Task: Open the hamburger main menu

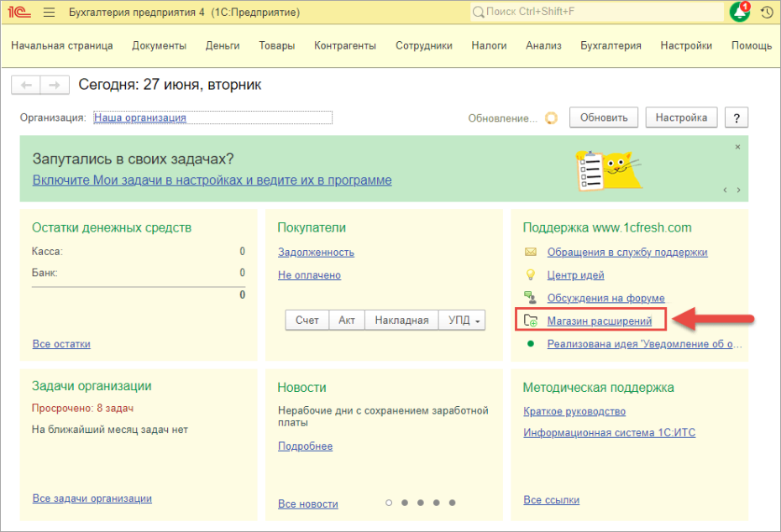Action: pos(49,12)
